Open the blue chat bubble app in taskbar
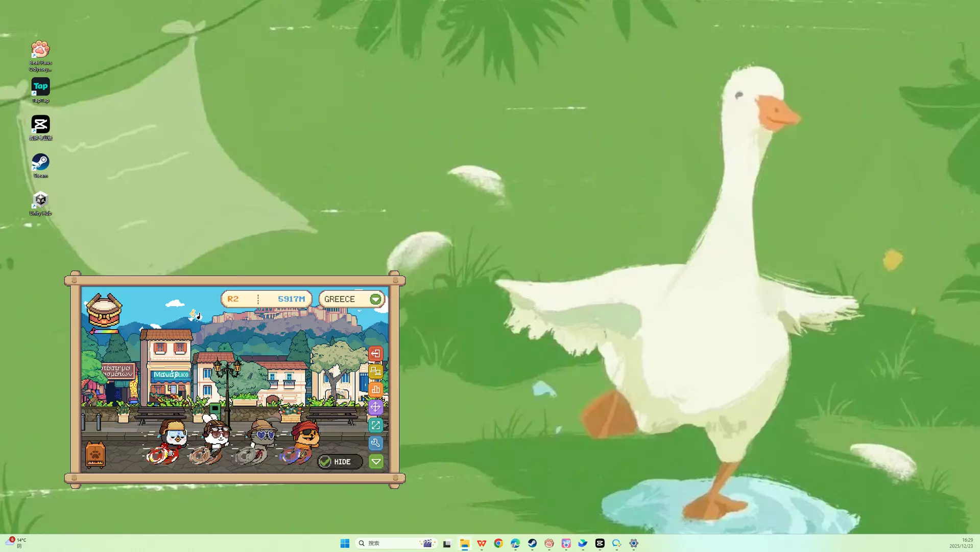Image resolution: width=980 pixels, height=552 pixels. point(617,543)
